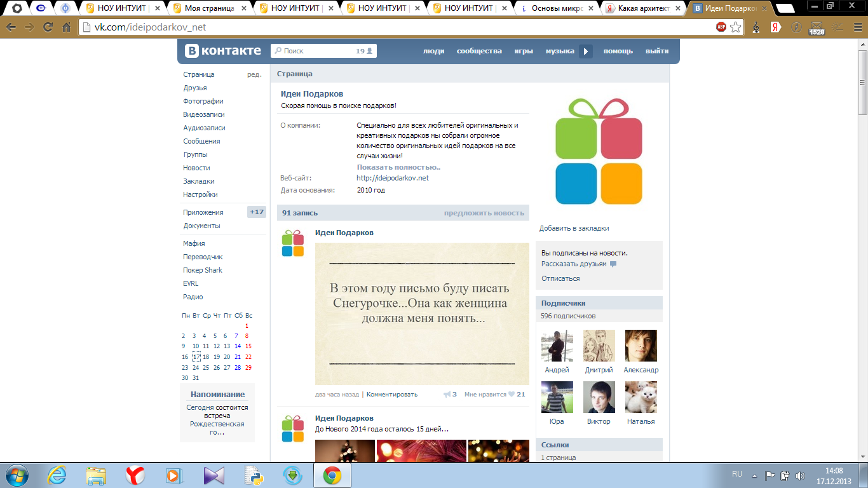
Task: Open the Adblock Plus extension icon
Action: 721,27
